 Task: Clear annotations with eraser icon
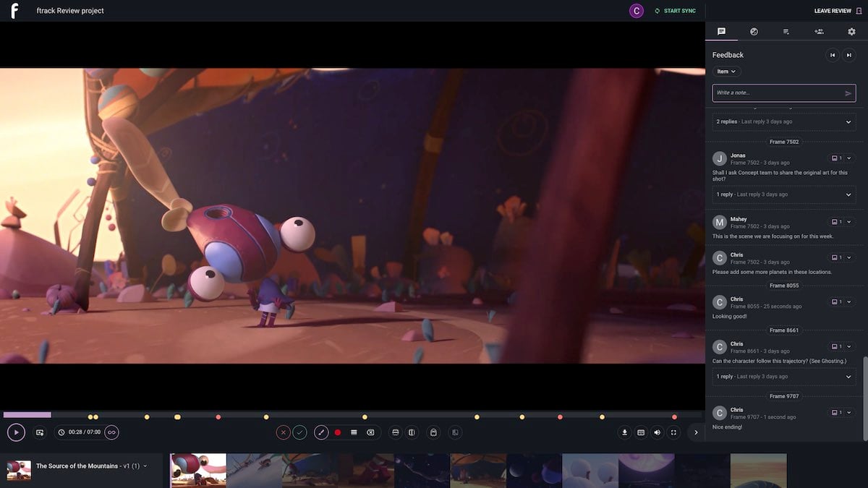pyautogui.click(x=370, y=432)
